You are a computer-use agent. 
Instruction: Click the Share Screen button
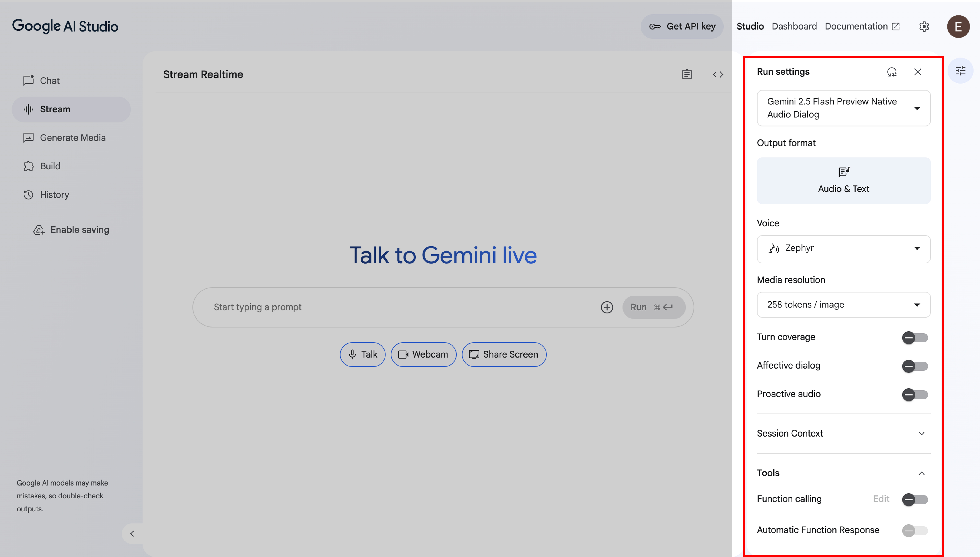504,355
